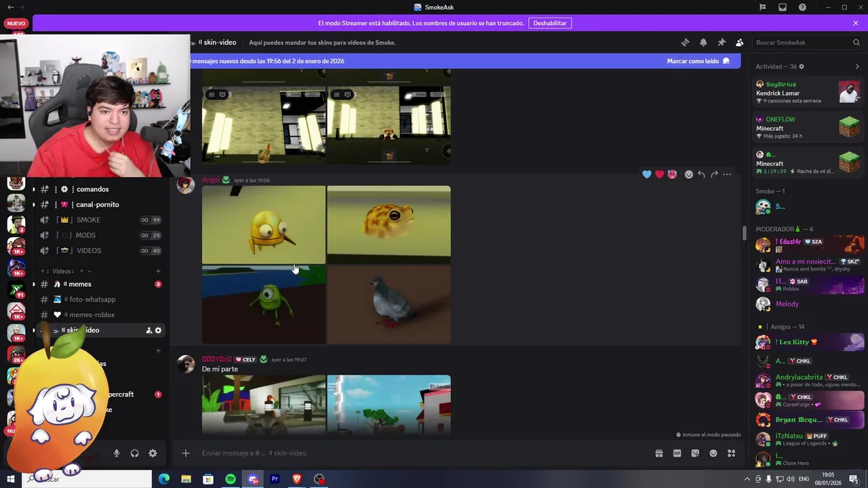Open Brave browser from the taskbar

tap(297, 479)
